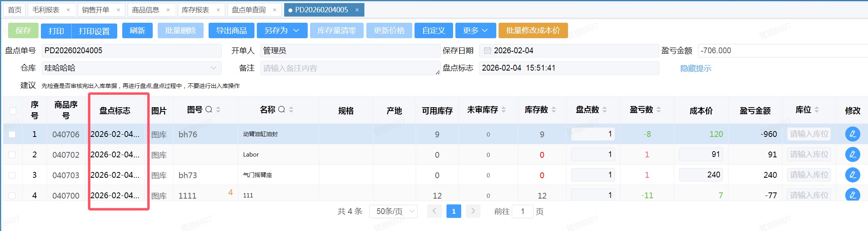Click edit icon for row 040700
868x231 pixels.
853,195
